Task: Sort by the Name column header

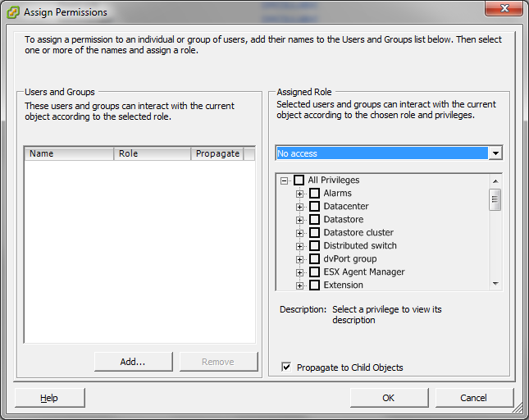Action: (x=69, y=153)
